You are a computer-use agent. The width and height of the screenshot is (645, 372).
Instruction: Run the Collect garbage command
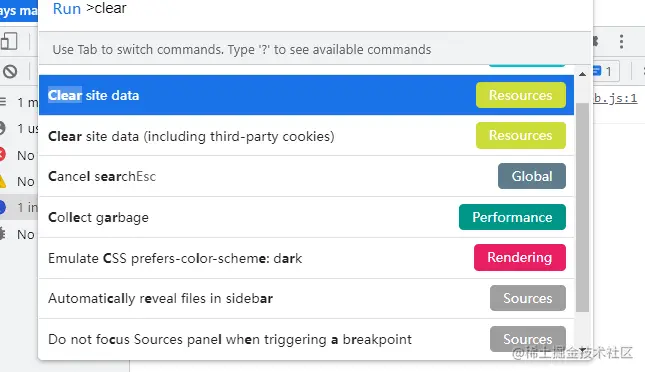pos(306,217)
